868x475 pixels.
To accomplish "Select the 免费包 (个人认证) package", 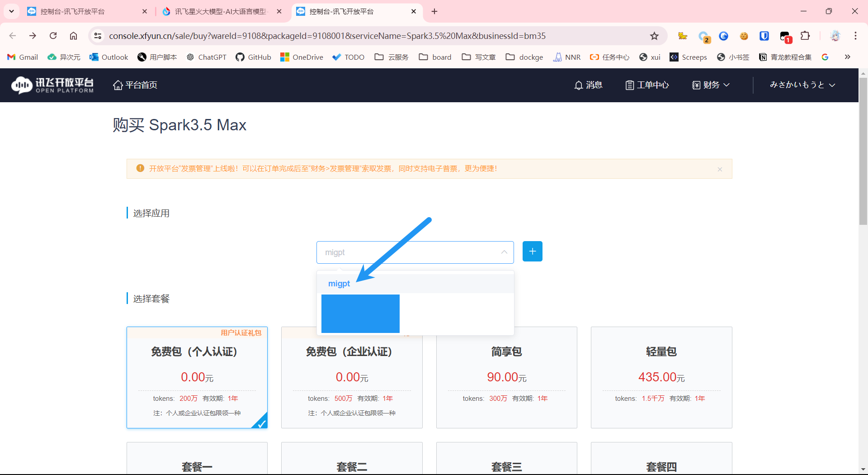I will click(x=197, y=377).
